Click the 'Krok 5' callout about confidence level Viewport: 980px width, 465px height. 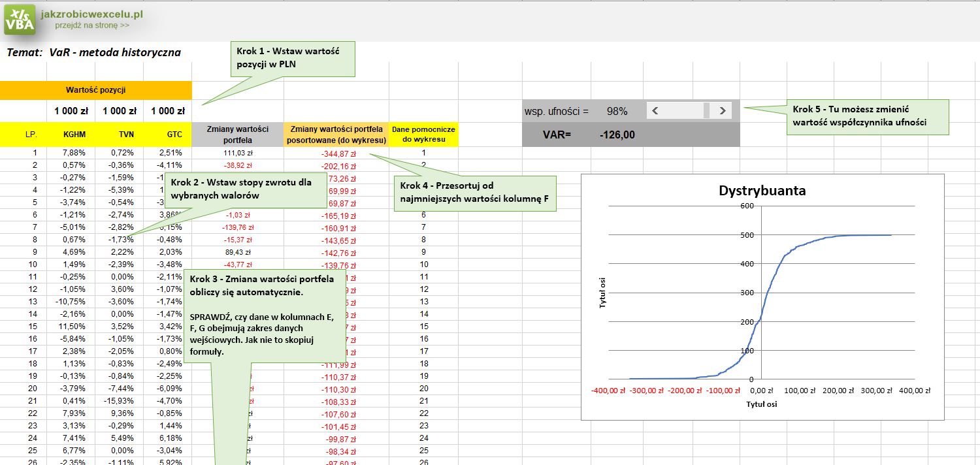(x=868, y=117)
